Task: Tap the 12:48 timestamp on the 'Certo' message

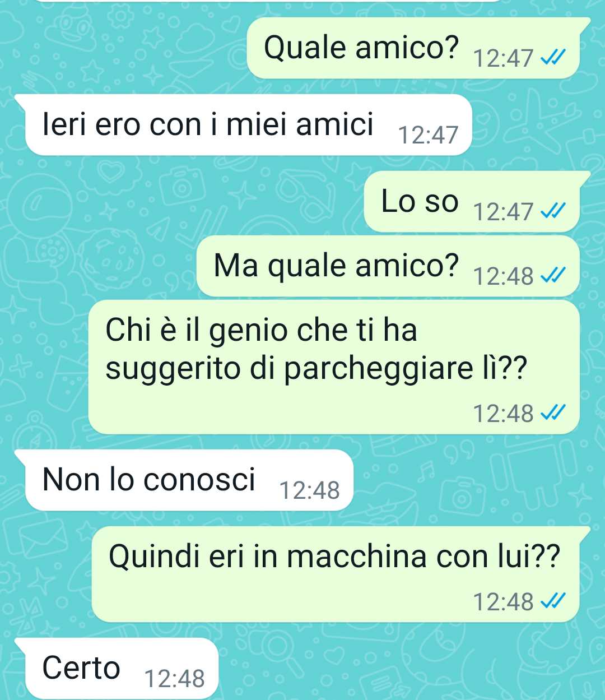Action: pos(175,678)
